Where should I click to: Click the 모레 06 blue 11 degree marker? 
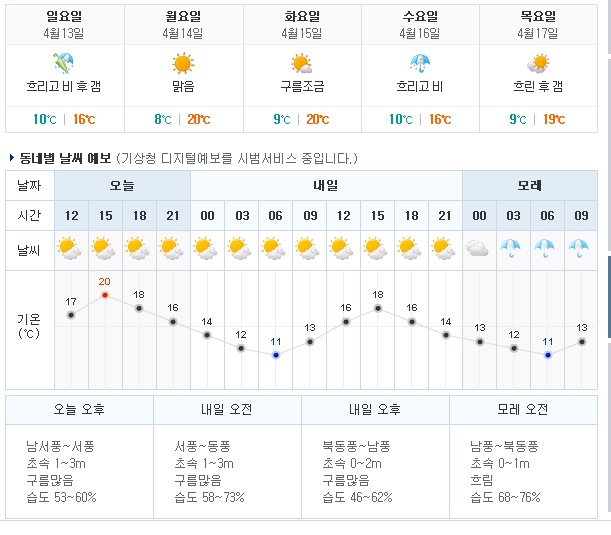click(x=548, y=355)
